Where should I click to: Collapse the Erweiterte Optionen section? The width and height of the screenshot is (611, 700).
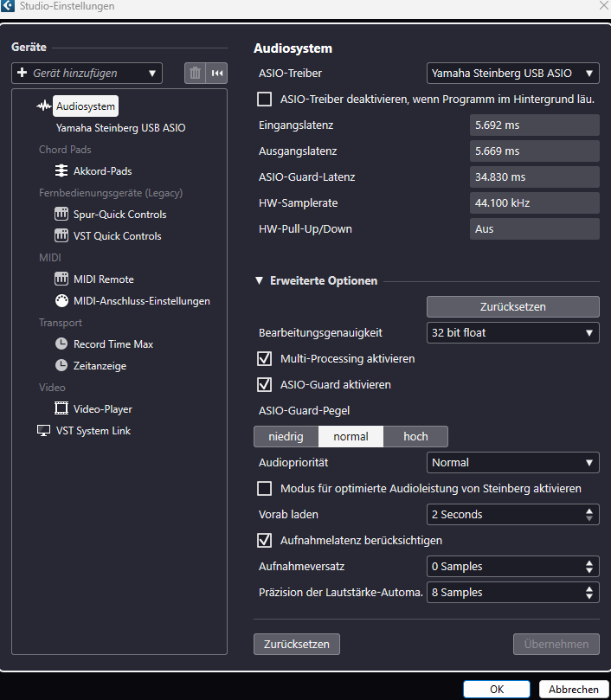point(260,281)
